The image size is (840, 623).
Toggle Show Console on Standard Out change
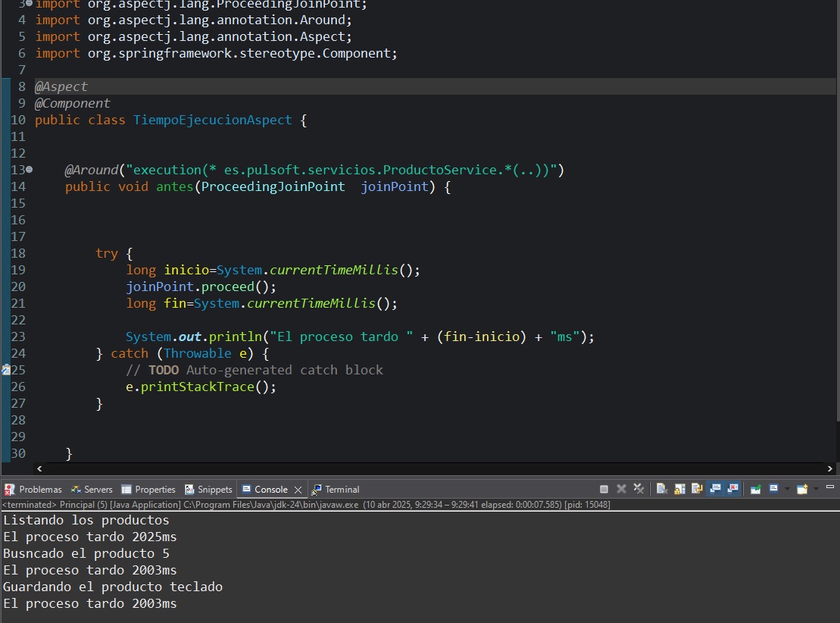coord(715,490)
